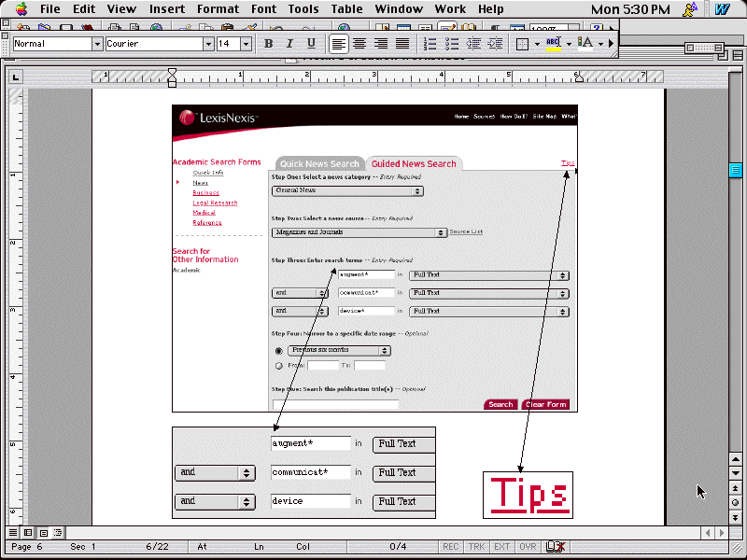This screenshot has width=747, height=560.
Task: Open the Format menu
Action: tap(218, 9)
